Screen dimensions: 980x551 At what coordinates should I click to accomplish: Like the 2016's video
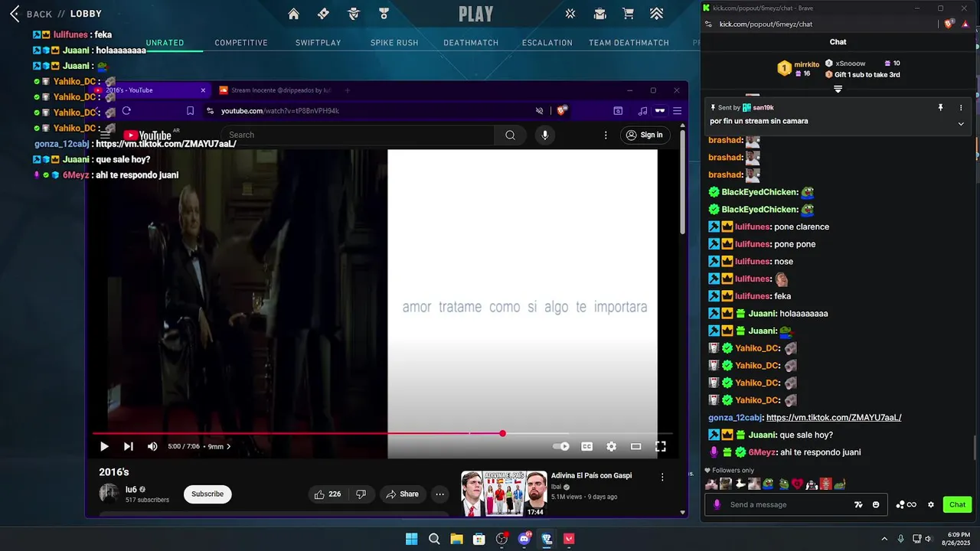click(x=328, y=494)
